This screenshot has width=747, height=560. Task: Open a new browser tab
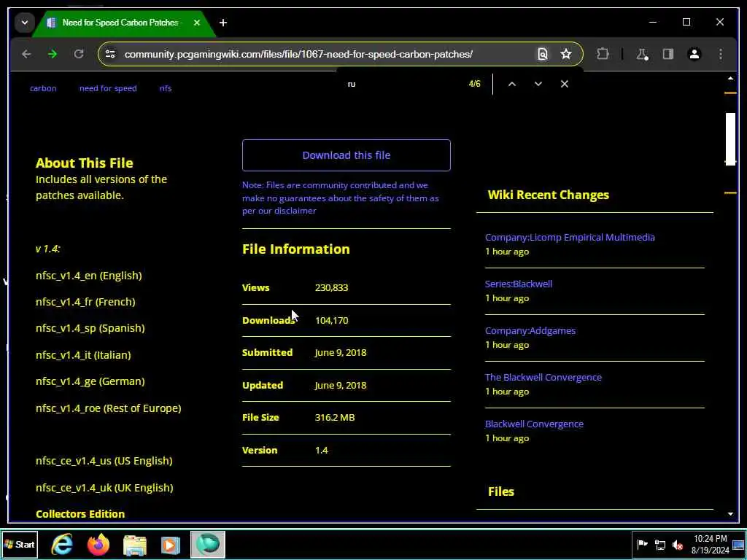pyautogui.click(x=223, y=23)
